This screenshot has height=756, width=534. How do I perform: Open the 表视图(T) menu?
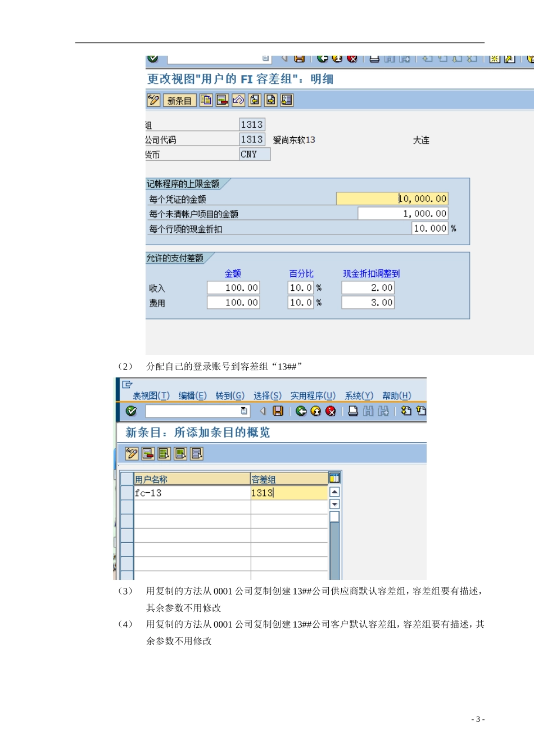pyautogui.click(x=151, y=396)
